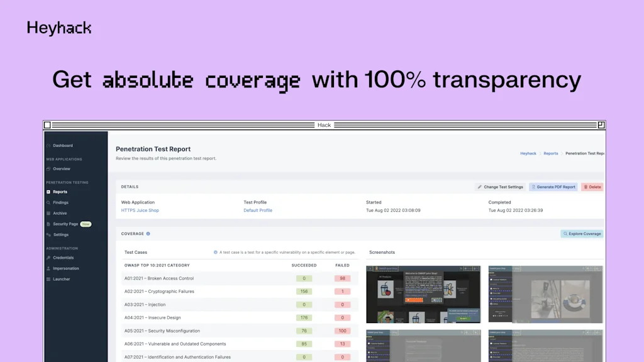This screenshot has width=644, height=362.
Task: Open the Reports menu item
Action: (60, 192)
